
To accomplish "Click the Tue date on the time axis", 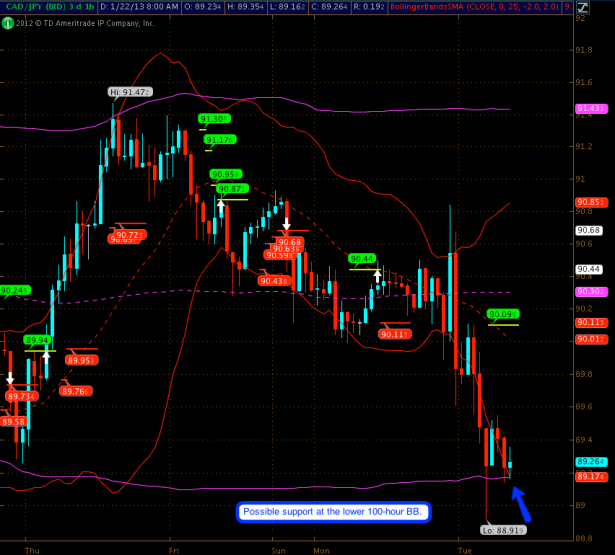I will click(465, 549).
